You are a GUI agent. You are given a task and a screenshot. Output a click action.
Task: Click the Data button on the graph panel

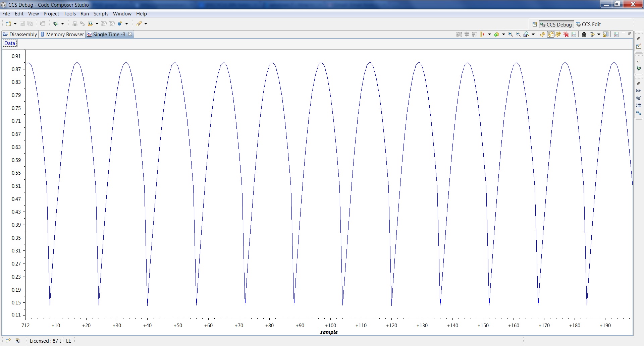click(9, 43)
